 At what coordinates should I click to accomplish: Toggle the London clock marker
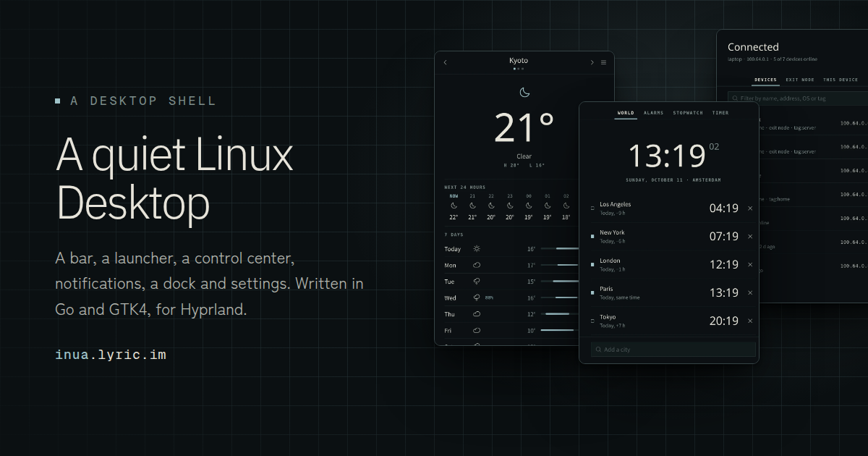[x=592, y=265]
